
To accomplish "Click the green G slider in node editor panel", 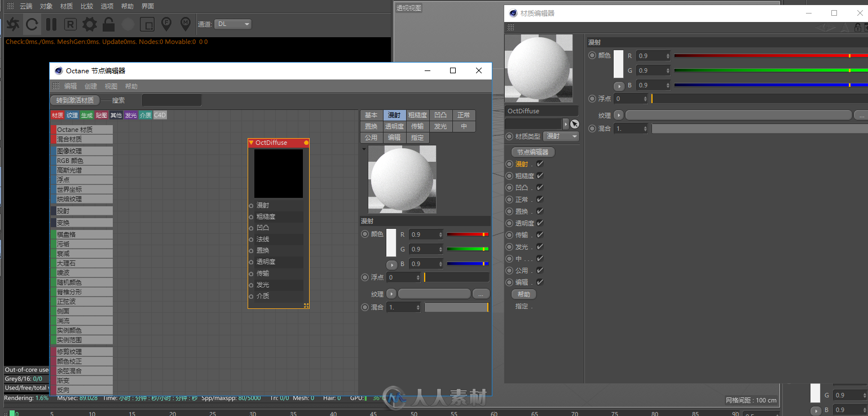I will click(468, 249).
